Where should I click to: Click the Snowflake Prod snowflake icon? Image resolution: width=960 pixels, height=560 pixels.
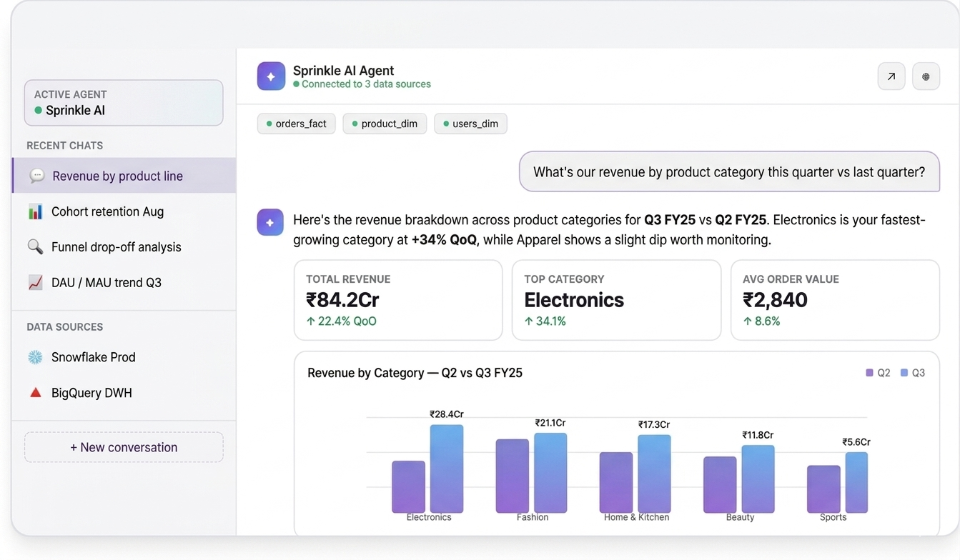pyautogui.click(x=35, y=357)
